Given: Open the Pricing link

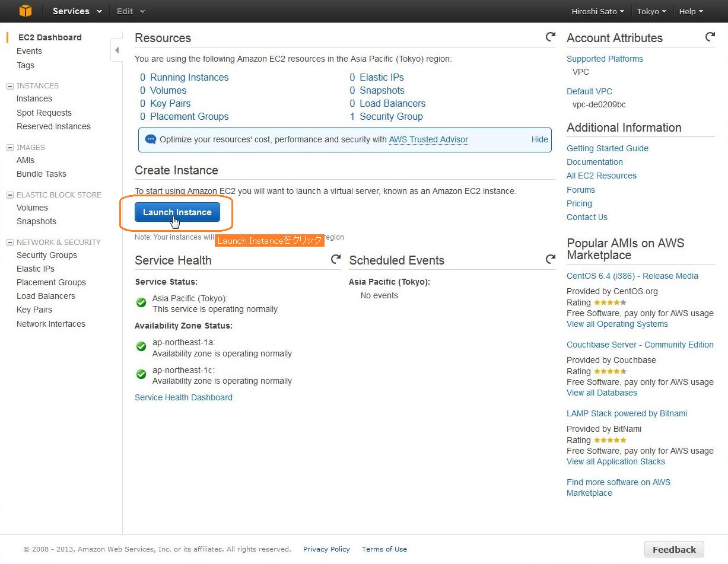Looking at the screenshot, I should [579, 203].
